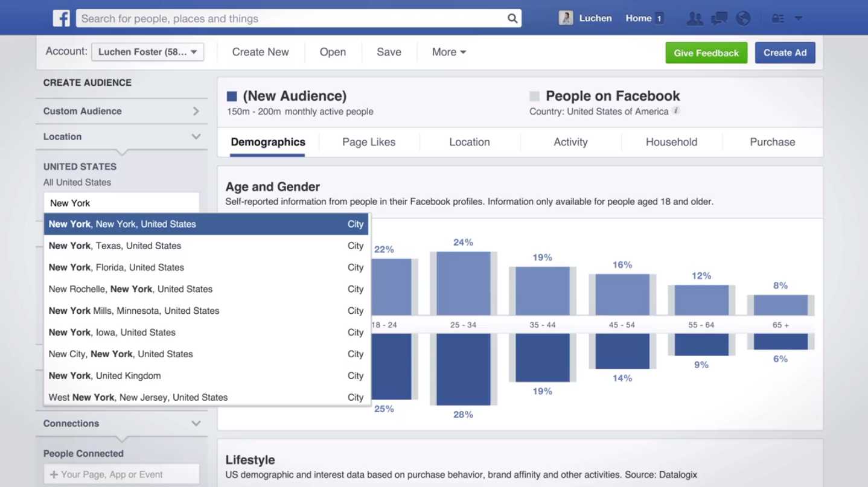This screenshot has width=868, height=487.
Task: Select New York, Florida, United States suggestion
Action: point(206,267)
